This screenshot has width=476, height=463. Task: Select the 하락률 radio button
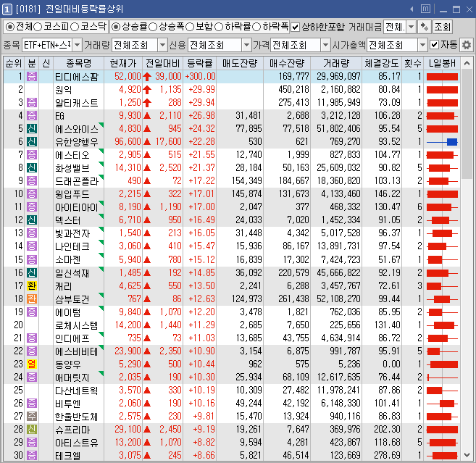[x=219, y=27]
